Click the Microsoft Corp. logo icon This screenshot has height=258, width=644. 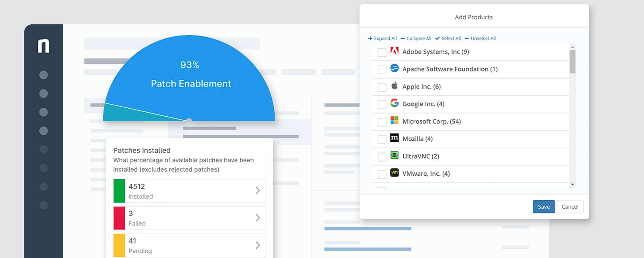[394, 120]
